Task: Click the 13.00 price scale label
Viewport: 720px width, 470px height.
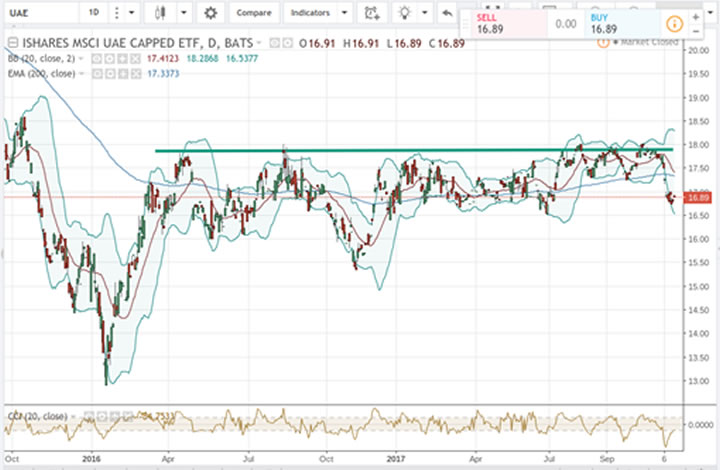Action: coord(698,381)
